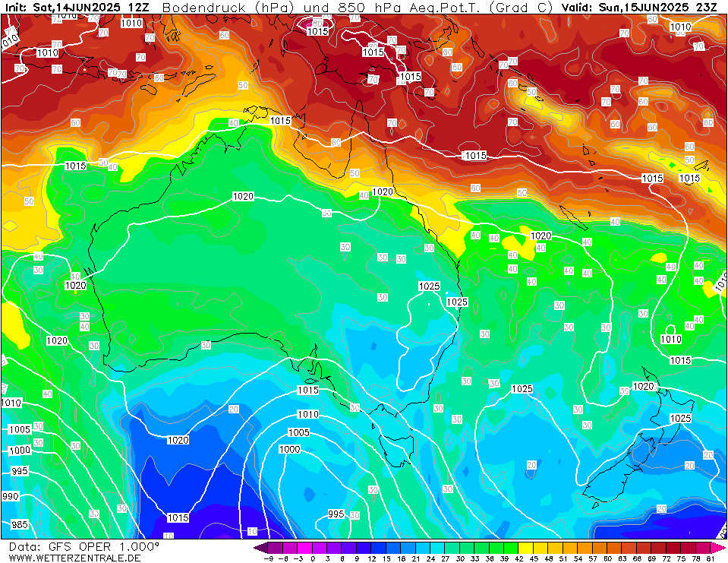Pick the orange legend swatch between 54 and 57
The height and width of the screenshot is (563, 728).
[x=586, y=548]
